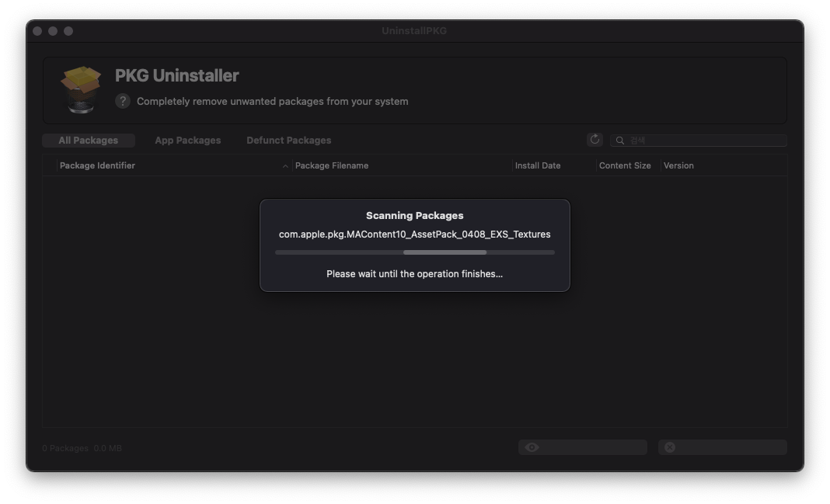The height and width of the screenshot is (504, 830).
Task: Click the Please wait until operation finishes text
Action: coord(415,274)
